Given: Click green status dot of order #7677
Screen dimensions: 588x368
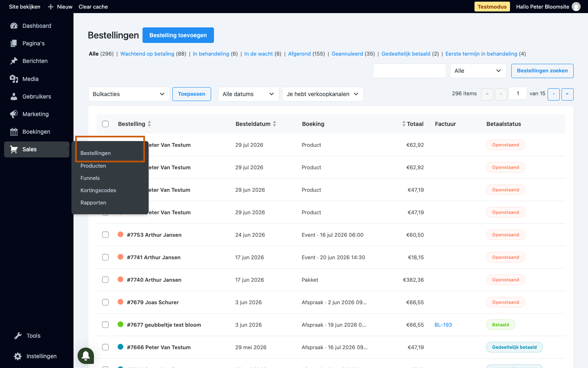Looking at the screenshot, I should [120, 324].
